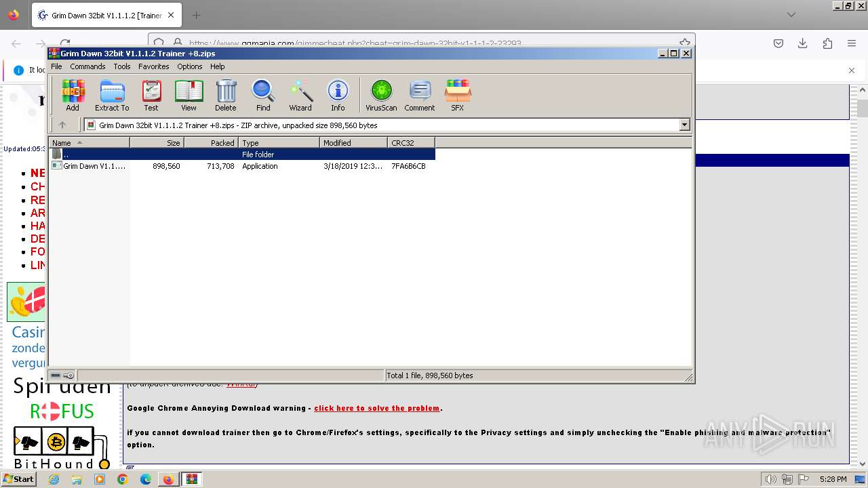Sort by the Size column header
This screenshot has height=488, width=868.
pyautogui.click(x=157, y=142)
